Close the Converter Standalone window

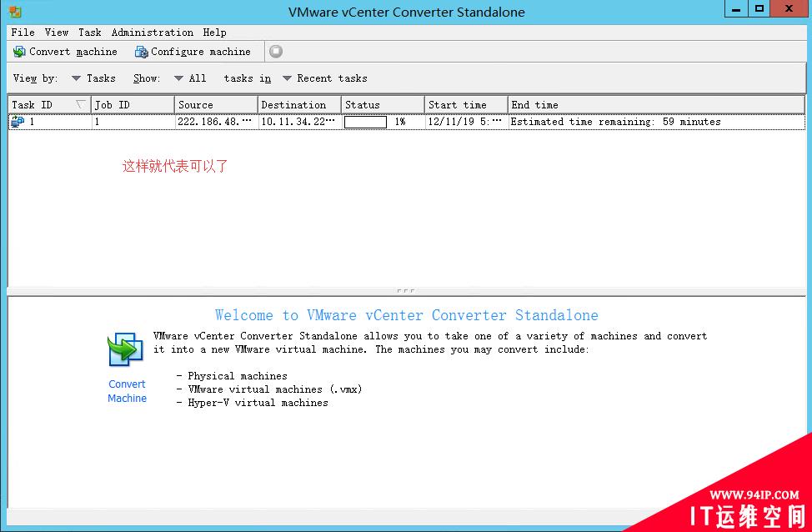789,9
